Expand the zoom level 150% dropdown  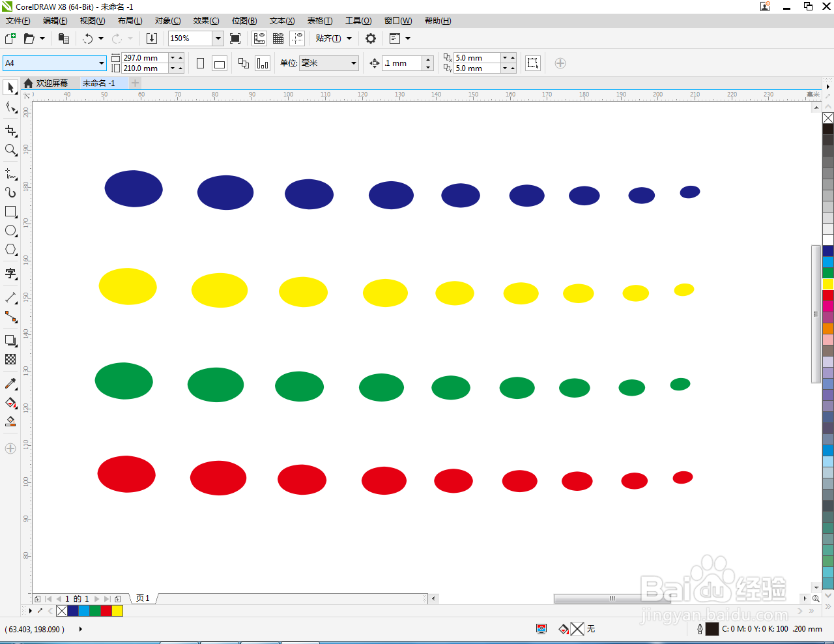click(218, 38)
